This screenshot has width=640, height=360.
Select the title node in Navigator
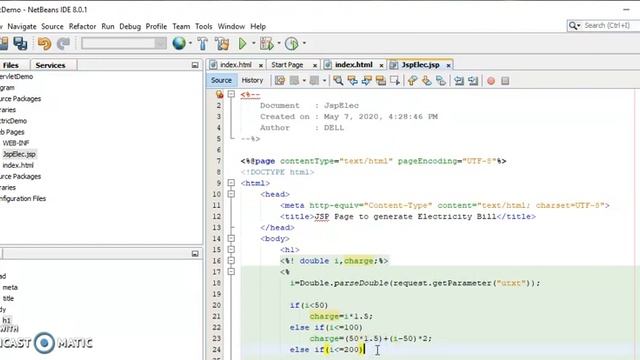[8, 298]
